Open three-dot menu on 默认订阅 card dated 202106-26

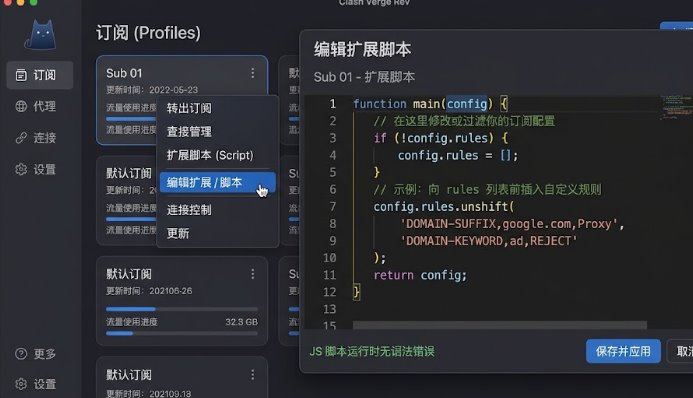tap(252, 274)
